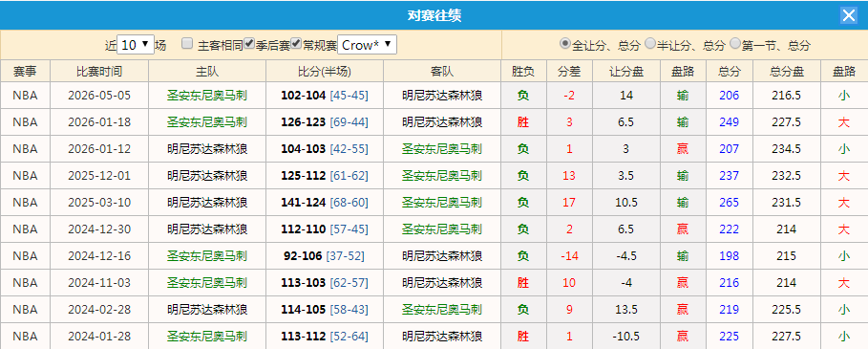This screenshot has height=349, width=868.
Task: Select the date 2024-11-03
Action: tap(99, 282)
